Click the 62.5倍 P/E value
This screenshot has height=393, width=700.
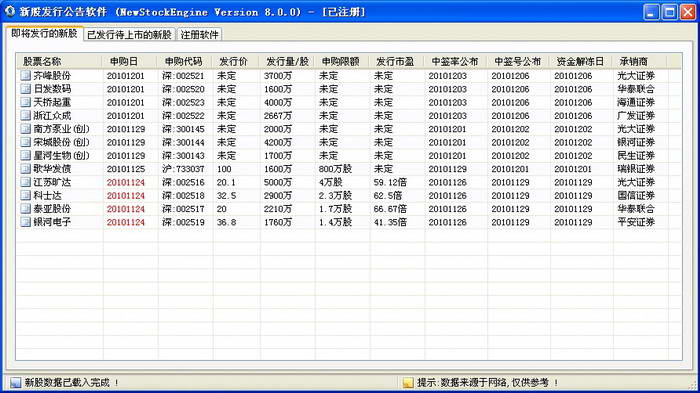point(388,196)
